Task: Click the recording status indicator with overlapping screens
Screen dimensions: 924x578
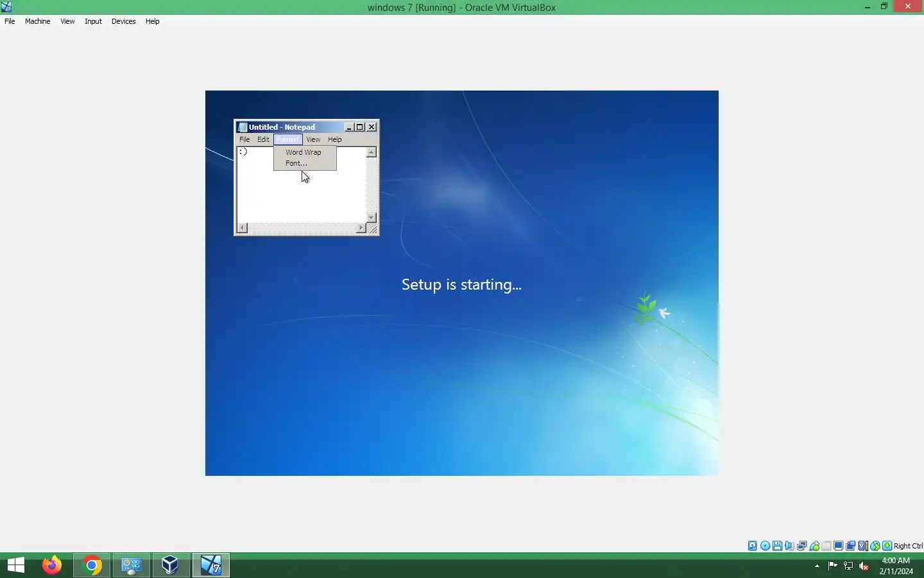Action: pos(850,546)
